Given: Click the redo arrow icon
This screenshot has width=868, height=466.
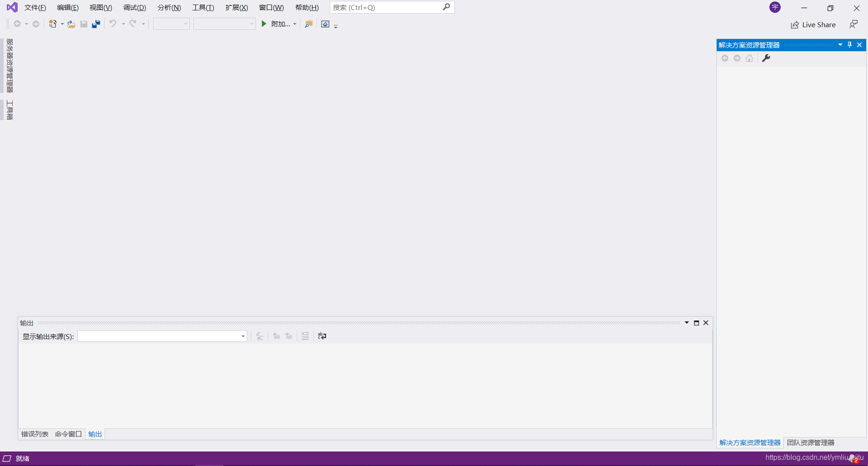Looking at the screenshot, I should click(x=133, y=24).
